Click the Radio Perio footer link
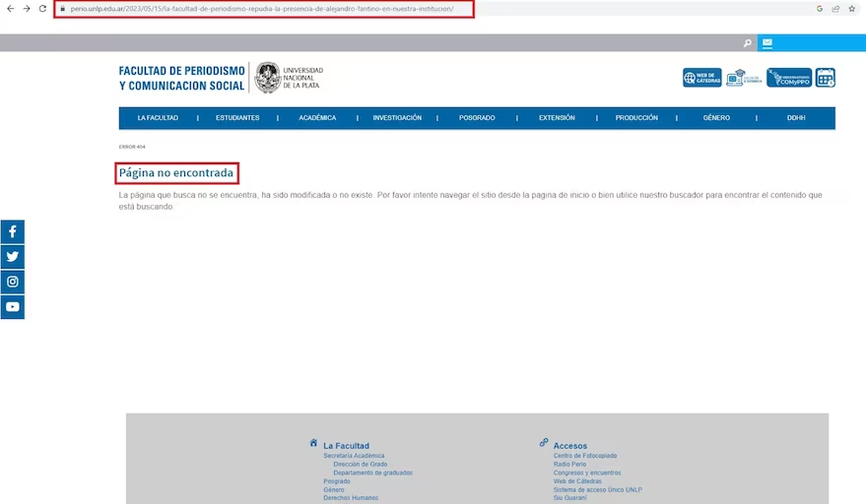The width and height of the screenshot is (866, 504). (569, 464)
